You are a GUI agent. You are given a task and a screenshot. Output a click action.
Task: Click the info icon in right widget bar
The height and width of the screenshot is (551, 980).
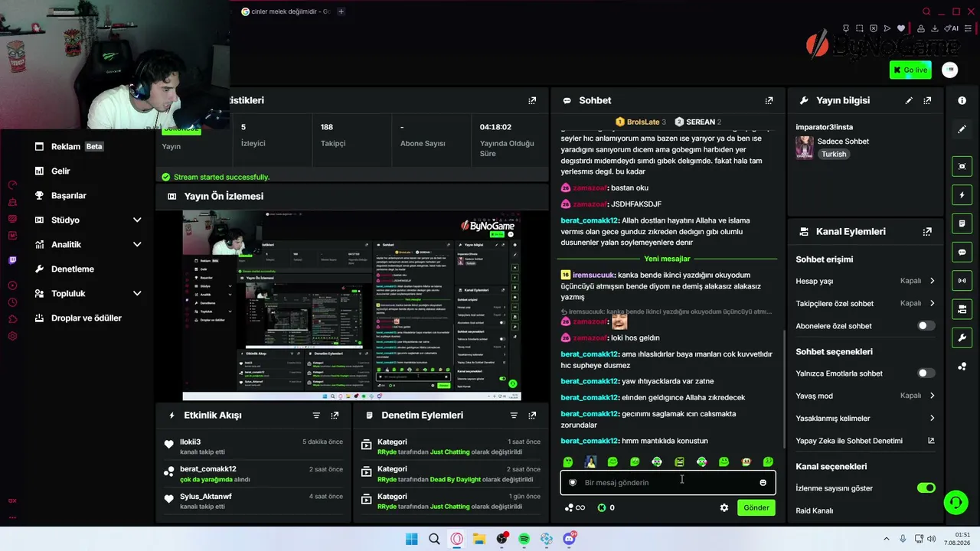(x=962, y=100)
